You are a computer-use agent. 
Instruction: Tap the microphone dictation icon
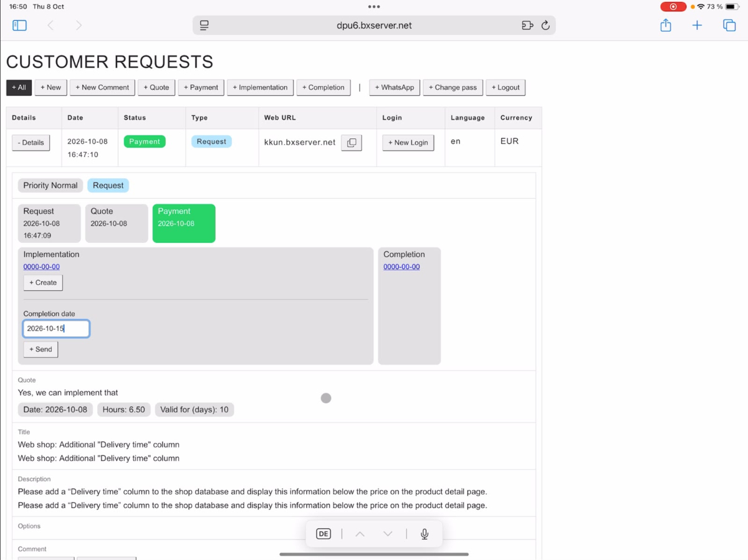pyautogui.click(x=424, y=534)
